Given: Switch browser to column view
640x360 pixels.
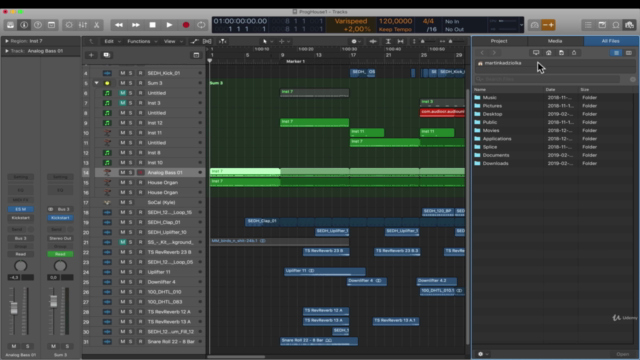Looking at the screenshot, I should (629, 53).
